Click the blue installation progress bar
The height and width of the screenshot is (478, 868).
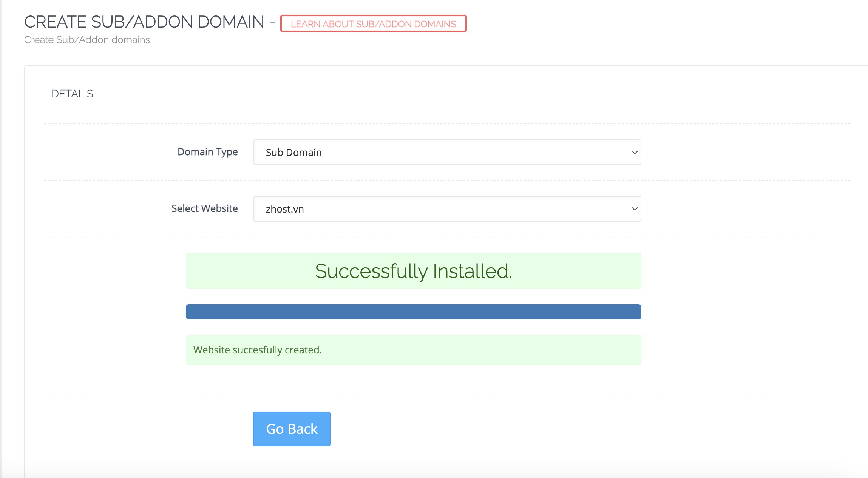tap(413, 312)
